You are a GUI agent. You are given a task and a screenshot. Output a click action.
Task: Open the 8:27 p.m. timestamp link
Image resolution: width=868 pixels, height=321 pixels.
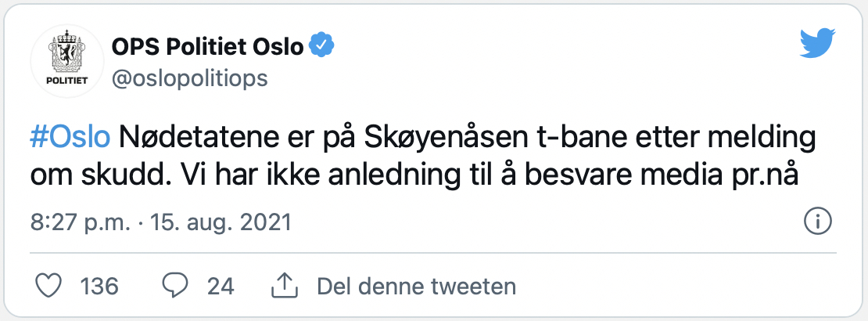[81, 222]
